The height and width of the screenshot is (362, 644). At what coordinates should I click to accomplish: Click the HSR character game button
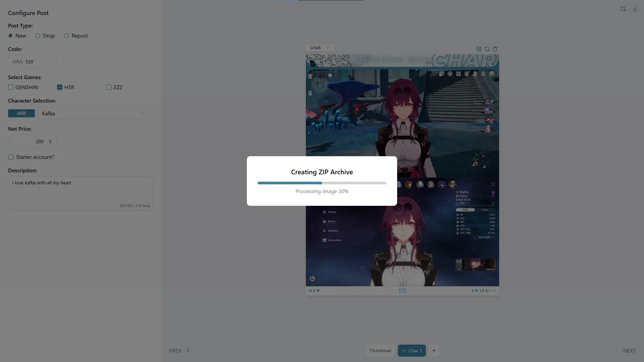[x=21, y=113]
